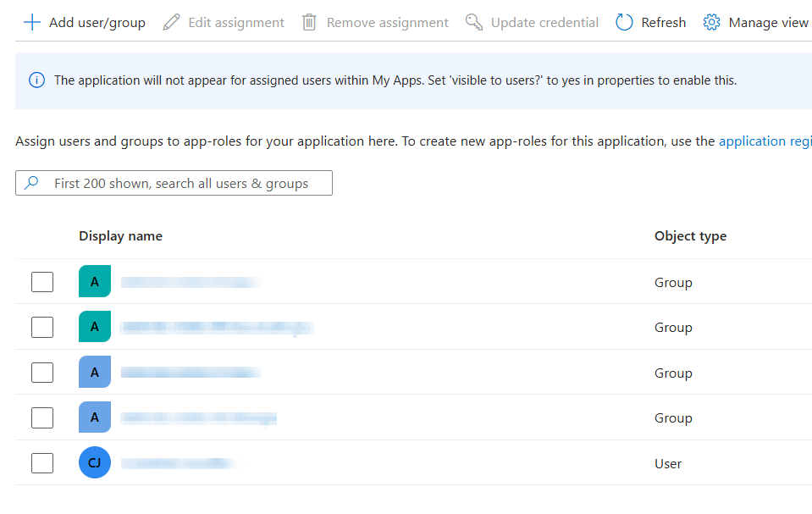Click the banner text about My Apps visibility
This screenshot has height=514, width=812.
coord(395,80)
